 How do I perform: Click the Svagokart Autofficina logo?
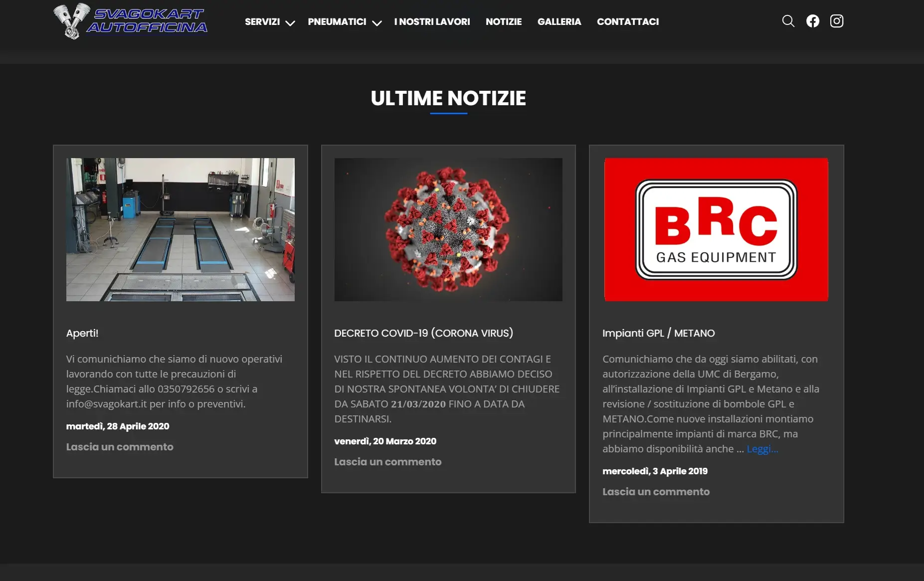131,21
